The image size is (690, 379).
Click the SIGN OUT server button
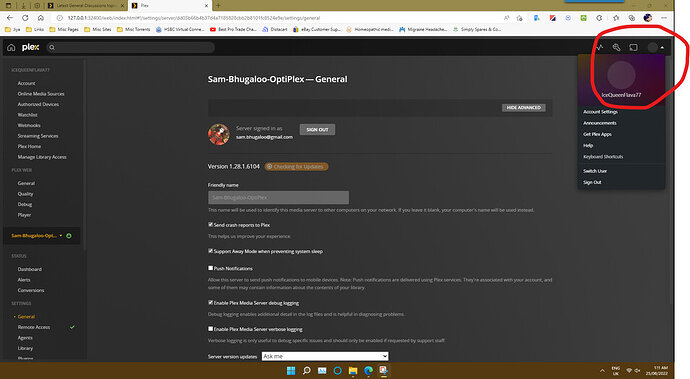pyautogui.click(x=317, y=129)
